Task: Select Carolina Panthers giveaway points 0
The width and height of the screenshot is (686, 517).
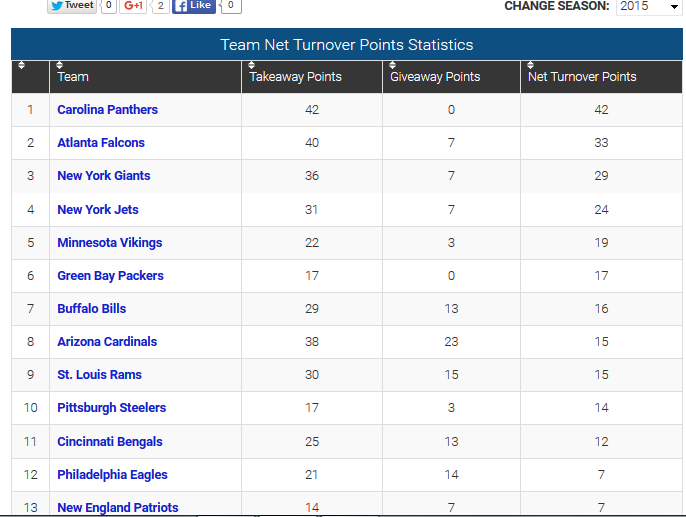Action: 452,110
